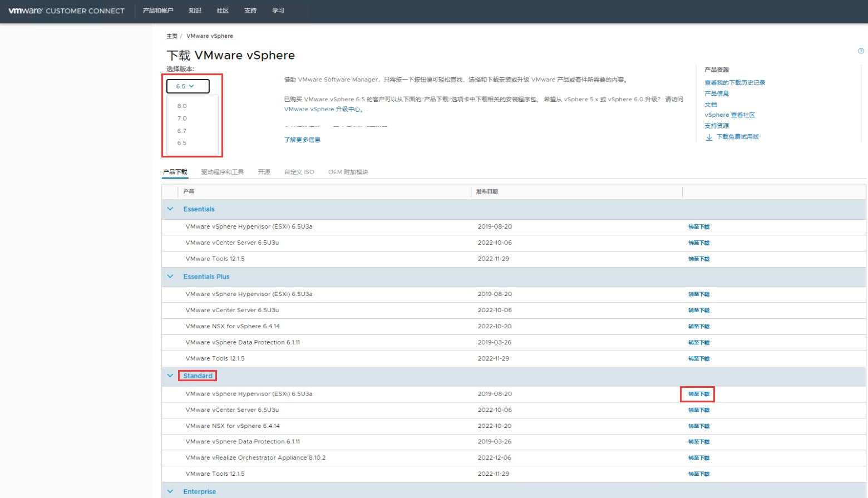Go to download for Essentials Plus ESXi 6.5U3a
Viewport: 868px width, 498px height.
click(x=699, y=294)
